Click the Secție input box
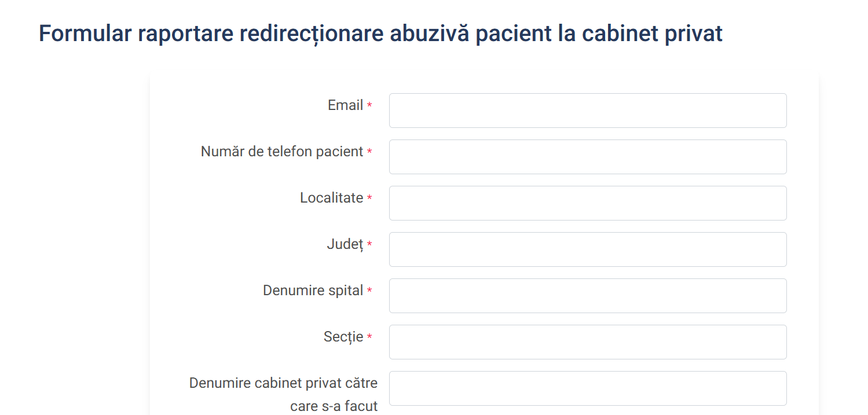Image resolution: width=868 pixels, height=415 pixels. 587,342
